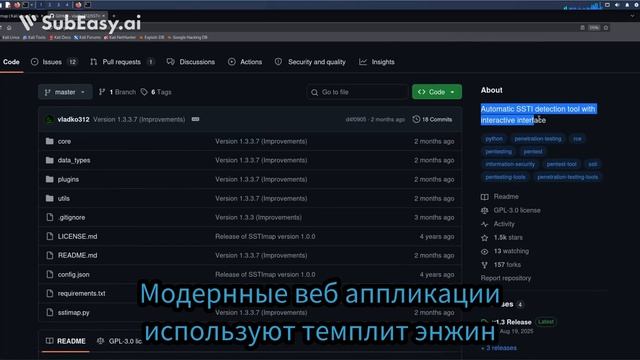The width and height of the screenshot is (640, 360).
Task: Click the star icon beside 1.5k stars
Action: [484, 238]
